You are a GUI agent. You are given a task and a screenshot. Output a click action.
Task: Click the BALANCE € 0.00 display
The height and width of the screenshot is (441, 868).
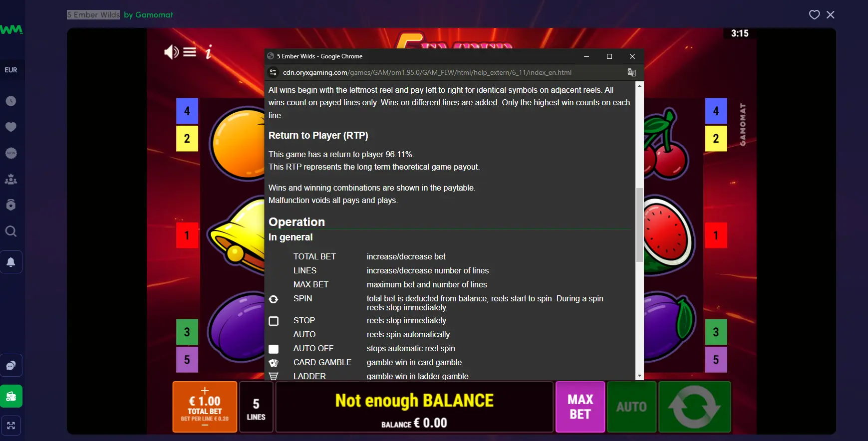tap(414, 423)
